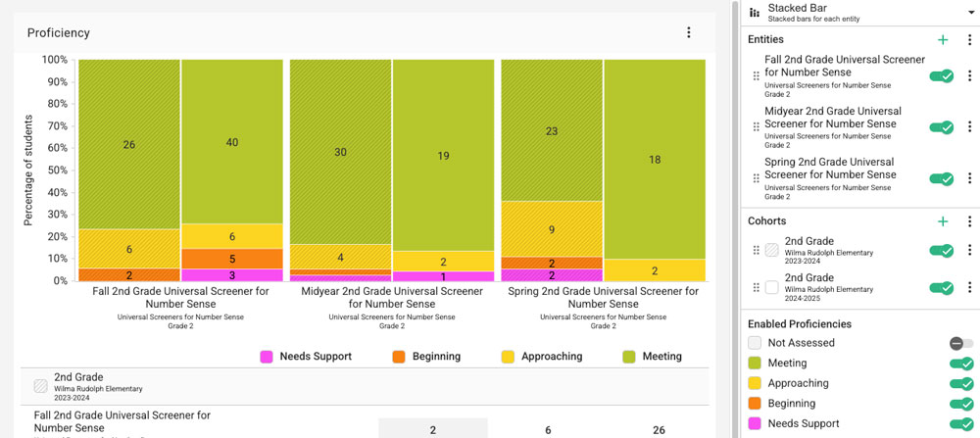This screenshot has width=980, height=438.
Task: Turn off the Meeting proficiency toggle
Action: (x=960, y=364)
